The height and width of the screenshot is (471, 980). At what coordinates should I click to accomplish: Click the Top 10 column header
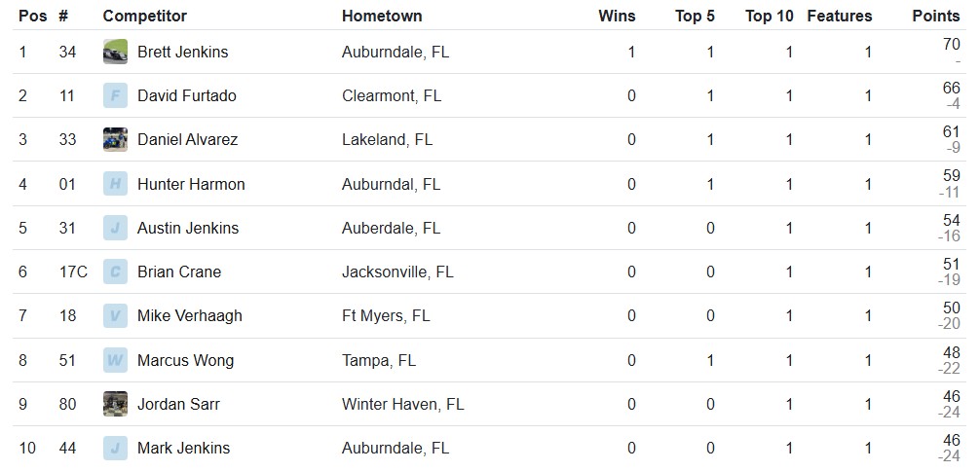click(x=769, y=16)
